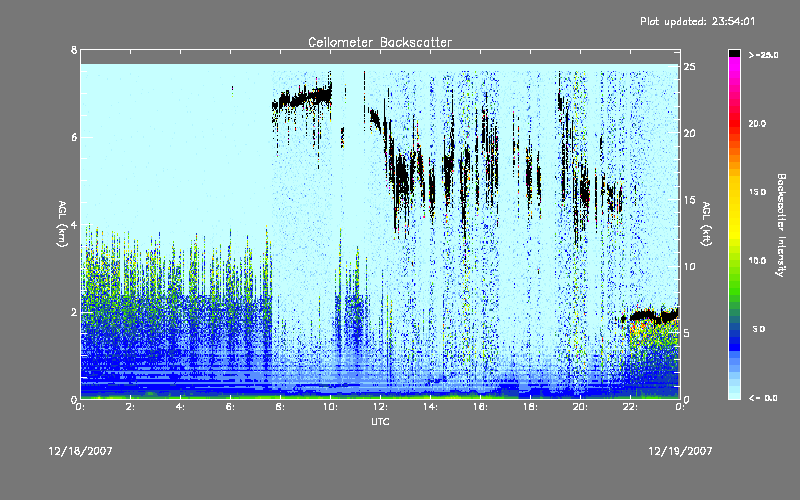
Task: Click the '12:' UTC hour tick
Action: point(380,407)
